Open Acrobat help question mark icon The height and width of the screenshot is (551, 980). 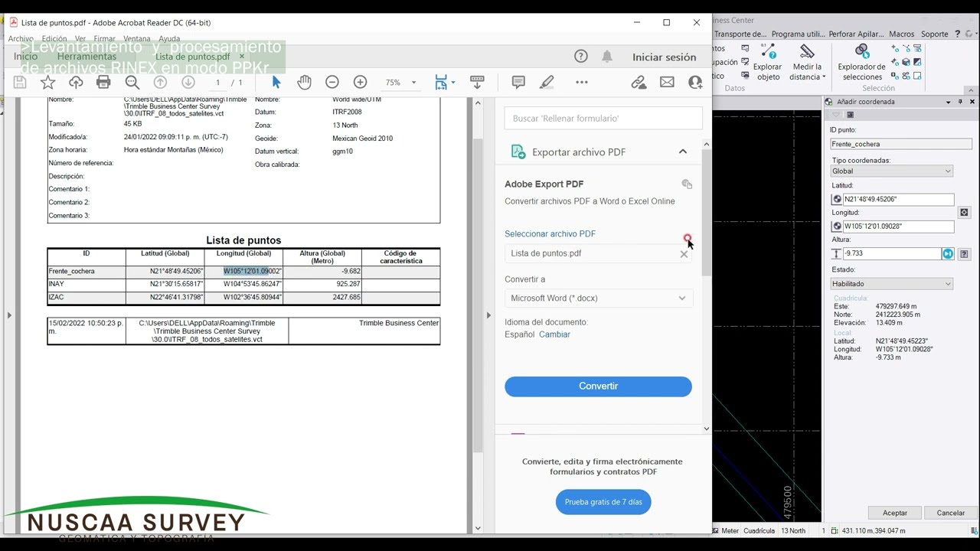point(581,57)
